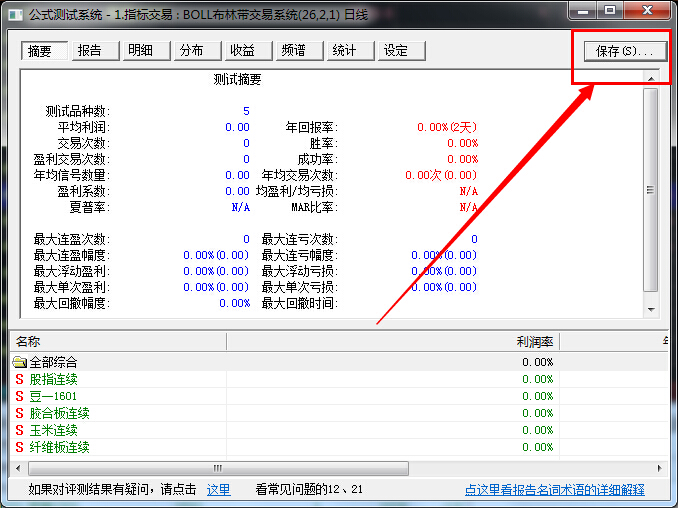Click the S icon beside 胶合板连续
The width and height of the screenshot is (678, 508).
pyautogui.click(x=19, y=413)
